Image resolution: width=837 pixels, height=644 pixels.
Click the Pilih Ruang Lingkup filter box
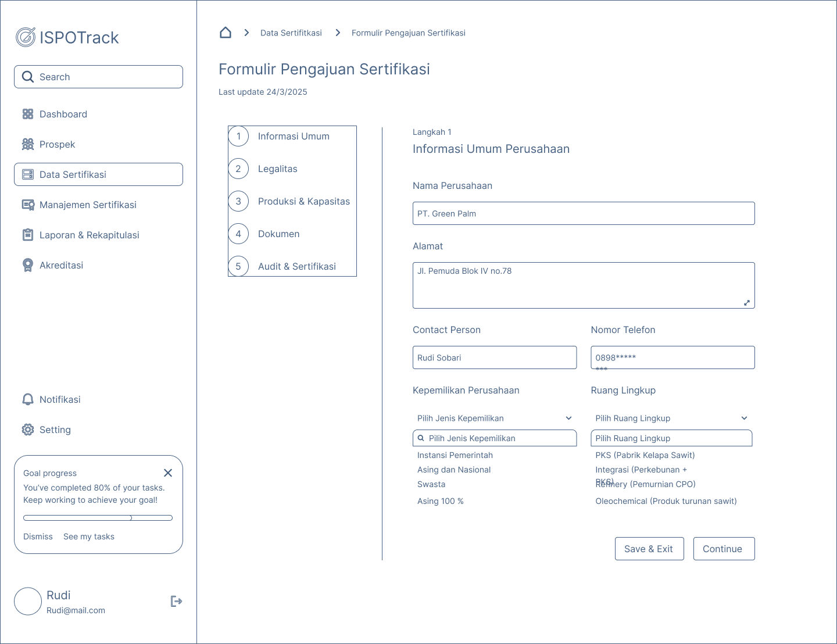[x=671, y=438]
